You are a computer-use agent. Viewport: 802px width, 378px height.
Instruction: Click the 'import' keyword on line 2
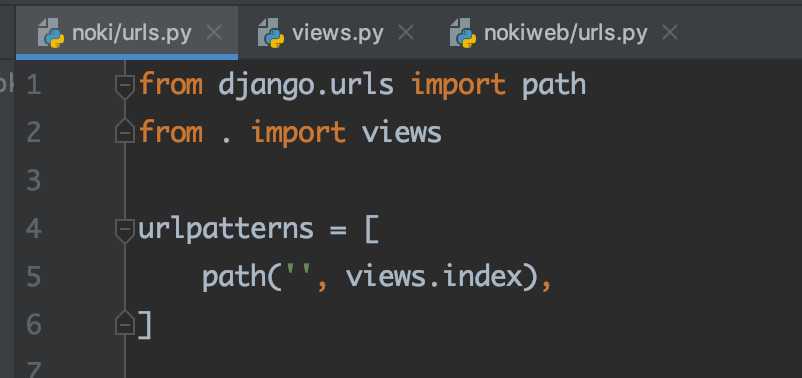click(299, 132)
